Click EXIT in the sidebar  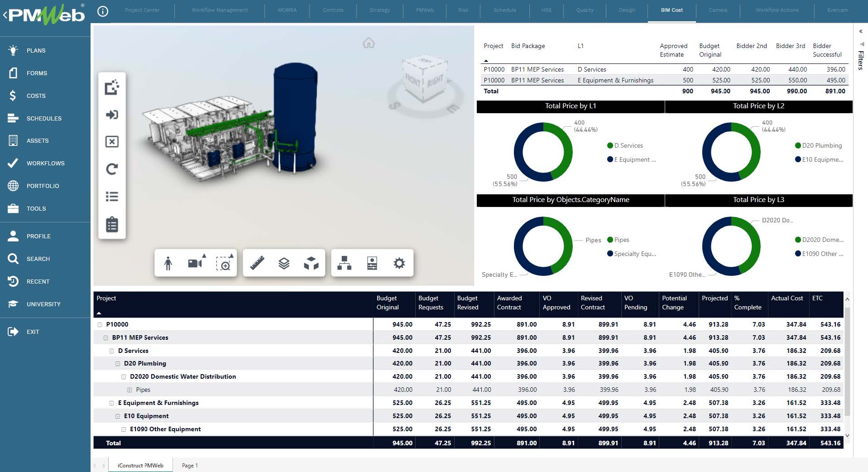coord(33,332)
